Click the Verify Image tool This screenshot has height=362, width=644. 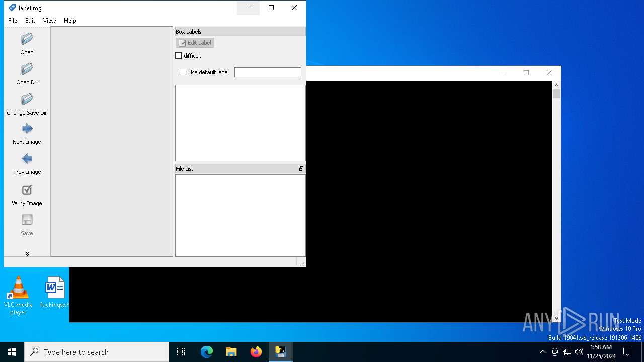tap(27, 195)
